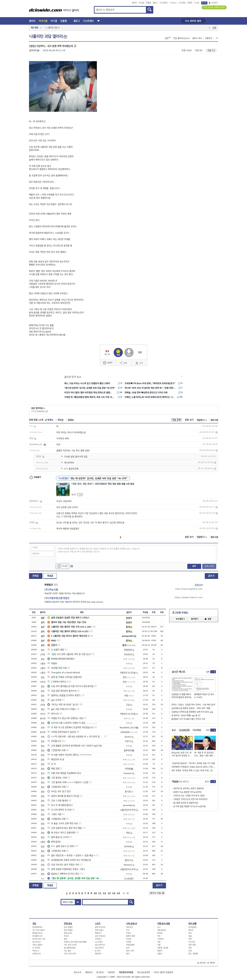247x980 pixels.
Task: Click the 신고 report siren button
Action: click(x=139, y=363)
